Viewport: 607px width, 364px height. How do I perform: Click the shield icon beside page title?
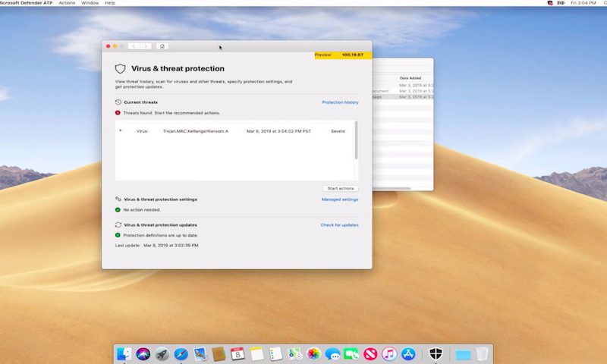[121, 69]
